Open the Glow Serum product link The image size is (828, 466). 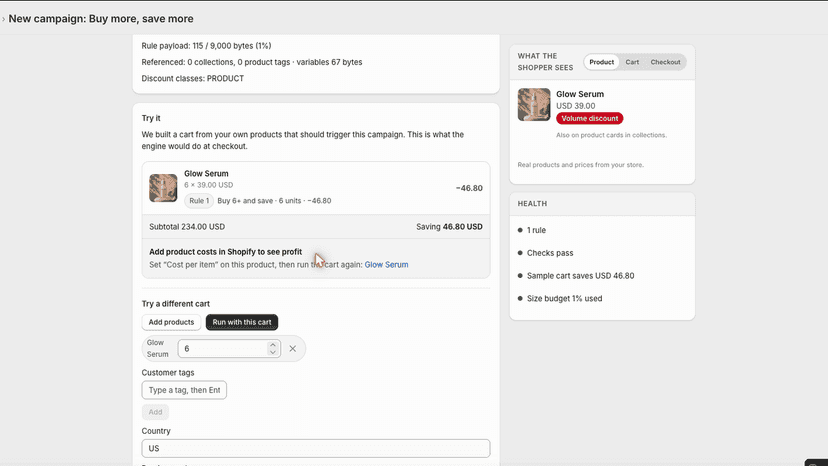coord(387,265)
